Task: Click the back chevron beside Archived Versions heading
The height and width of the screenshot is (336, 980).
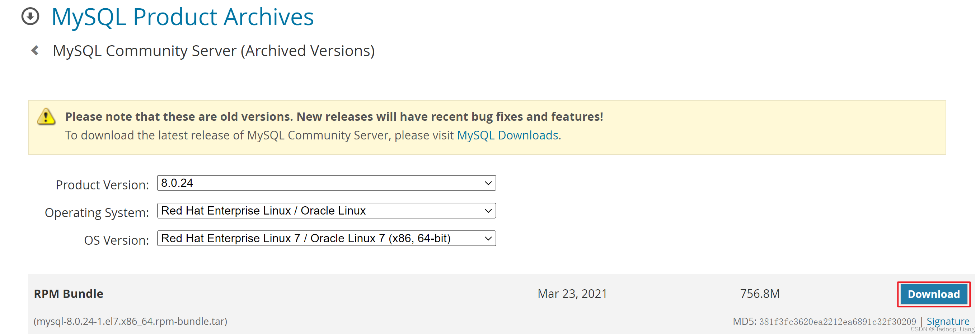Action: [35, 51]
